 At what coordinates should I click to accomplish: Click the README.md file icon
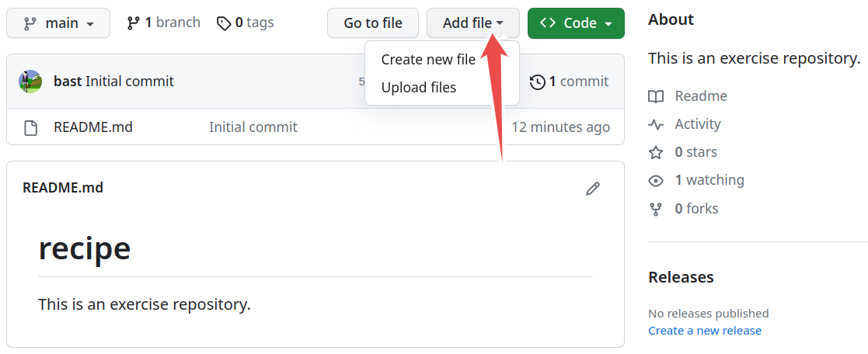(31, 128)
